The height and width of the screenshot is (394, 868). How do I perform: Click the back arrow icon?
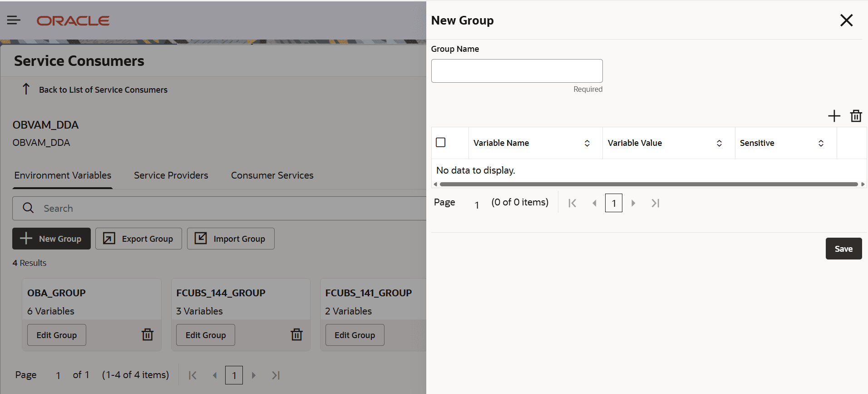26,89
